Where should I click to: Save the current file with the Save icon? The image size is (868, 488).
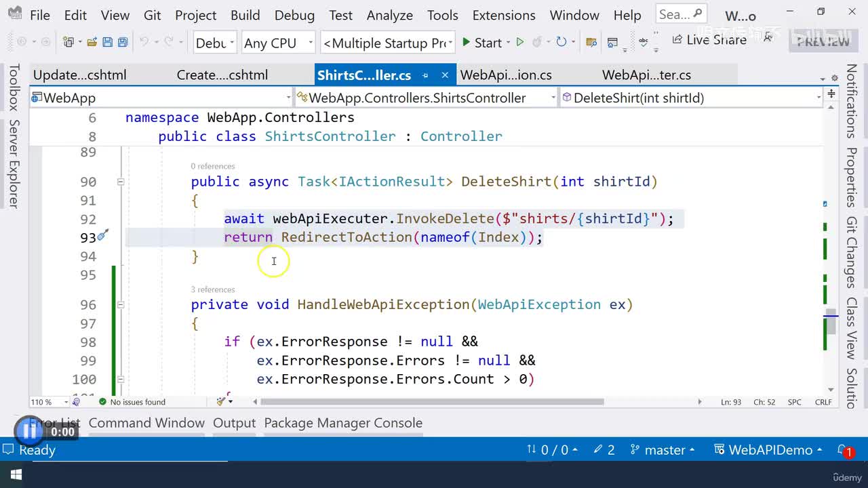pos(107,42)
